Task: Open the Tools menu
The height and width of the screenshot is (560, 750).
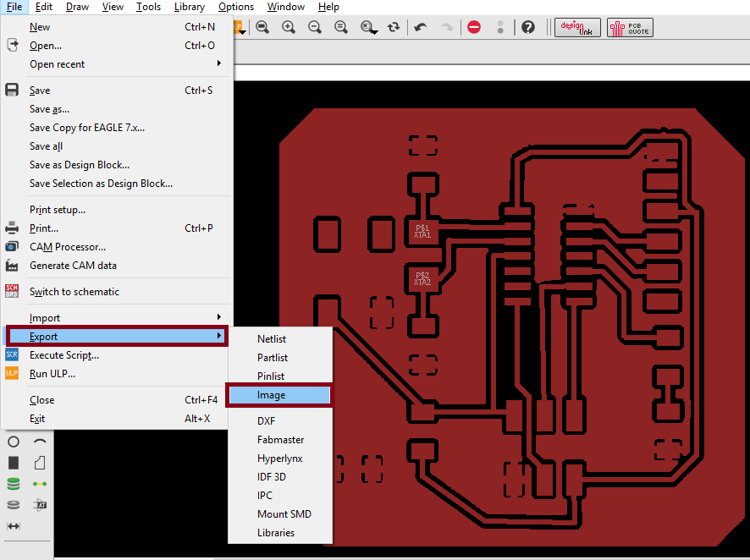Action: click(148, 7)
